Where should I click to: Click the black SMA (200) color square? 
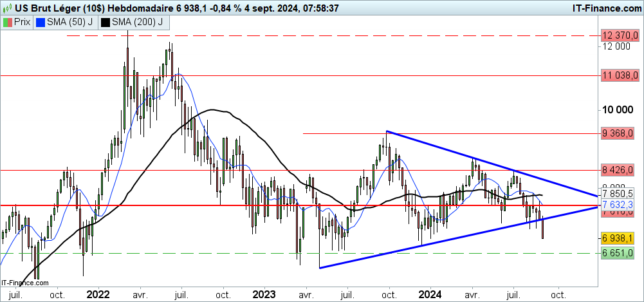pyautogui.click(x=105, y=23)
